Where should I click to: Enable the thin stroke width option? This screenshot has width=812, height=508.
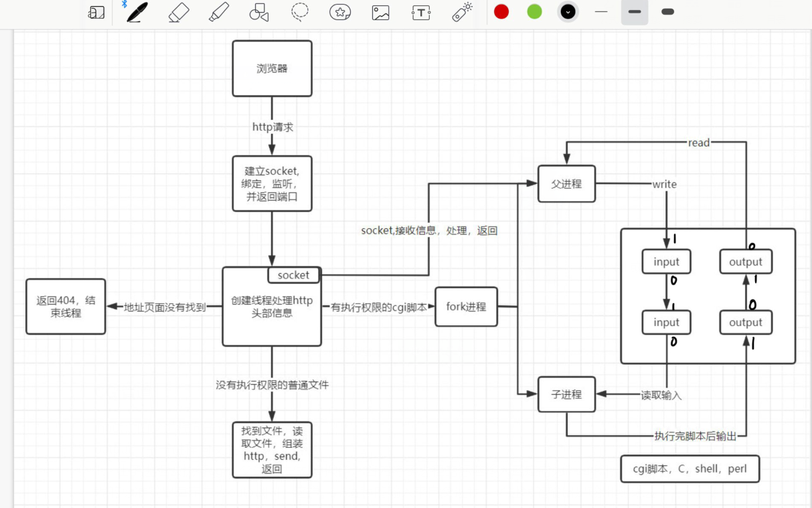600,12
